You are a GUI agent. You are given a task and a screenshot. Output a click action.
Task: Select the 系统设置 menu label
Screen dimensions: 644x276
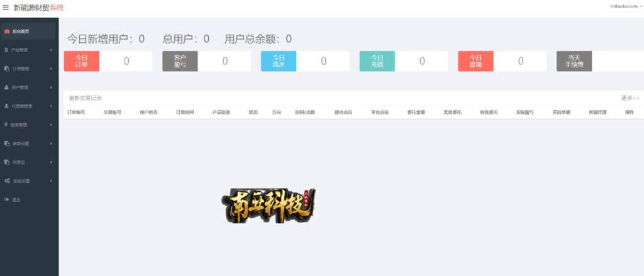click(x=21, y=180)
